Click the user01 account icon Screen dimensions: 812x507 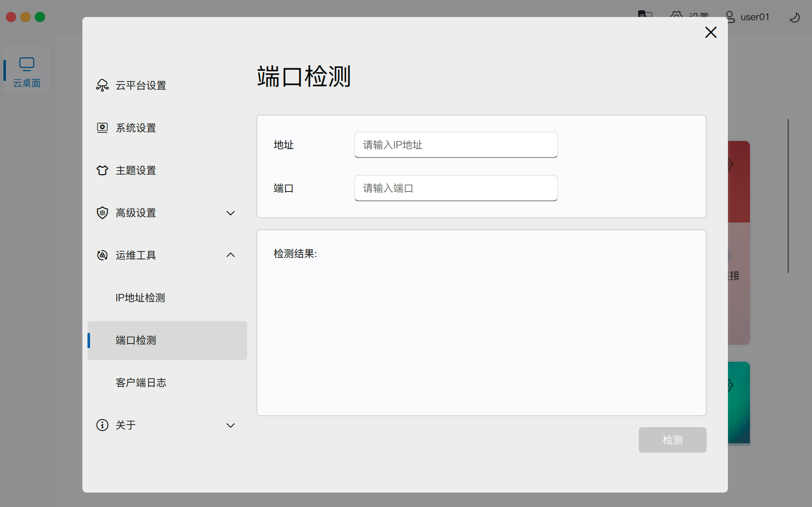730,17
